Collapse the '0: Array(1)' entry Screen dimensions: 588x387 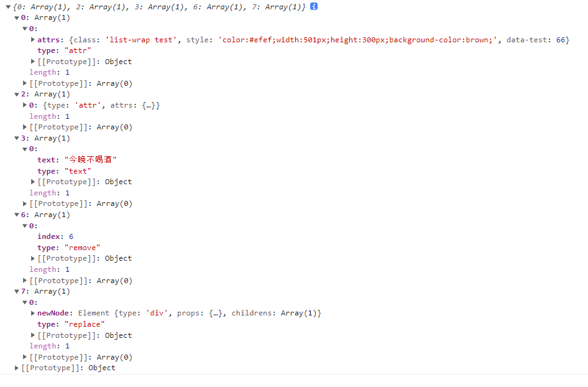click(x=16, y=18)
